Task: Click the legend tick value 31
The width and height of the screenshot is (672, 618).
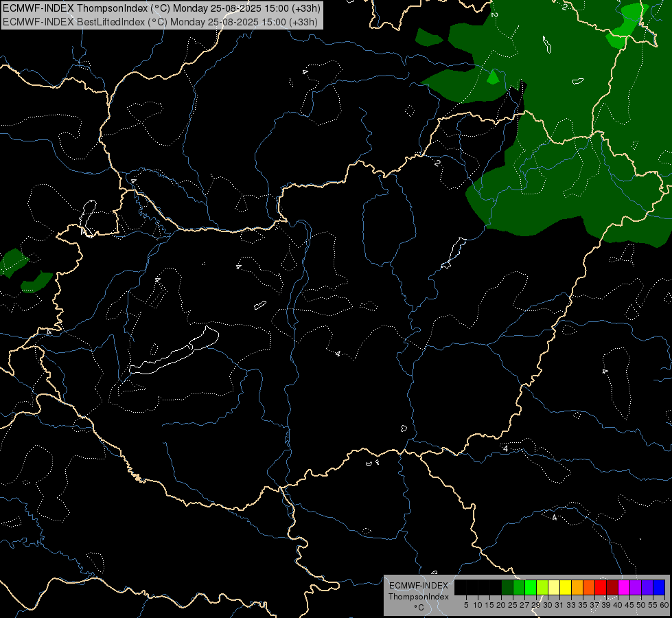Action: tap(559, 605)
